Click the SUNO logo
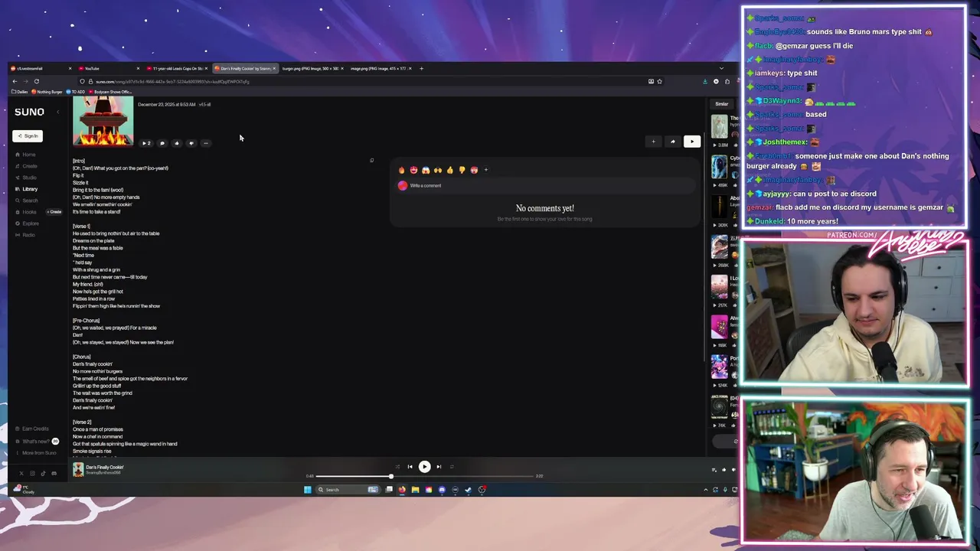This screenshot has height=551, width=980. coord(29,112)
